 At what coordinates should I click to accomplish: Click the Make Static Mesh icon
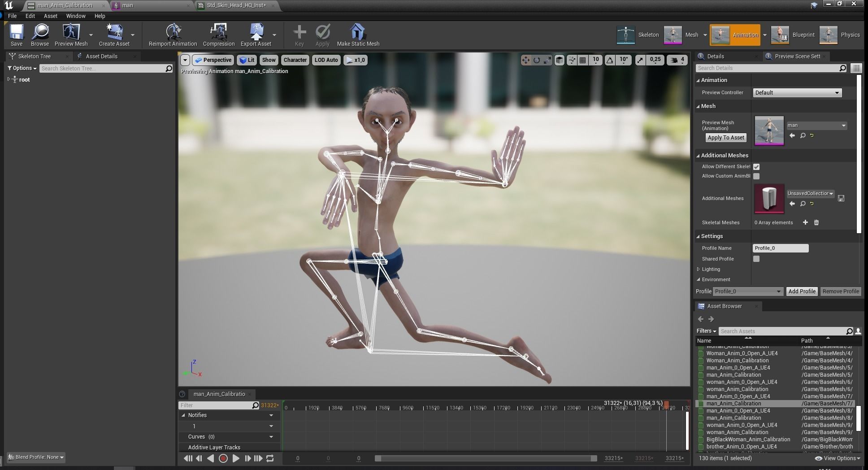pyautogui.click(x=358, y=35)
